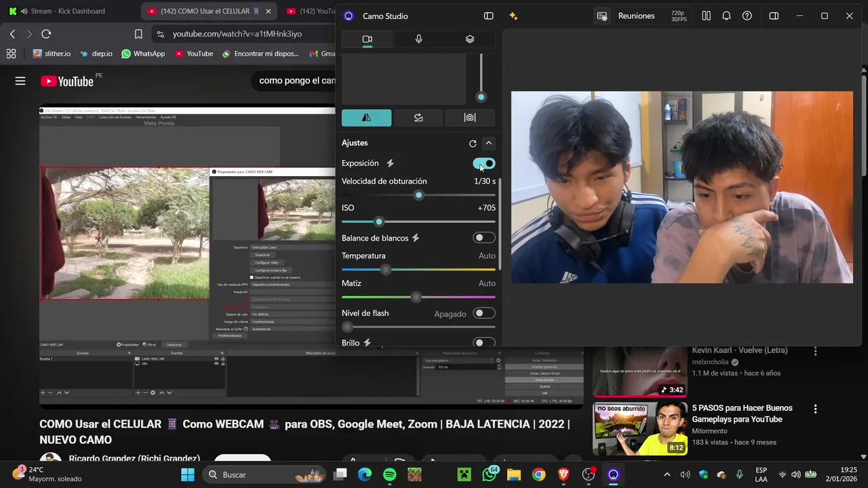Close the COMO Usar el CELULAR tab
This screenshot has width=868, height=488.
pyautogui.click(x=269, y=11)
